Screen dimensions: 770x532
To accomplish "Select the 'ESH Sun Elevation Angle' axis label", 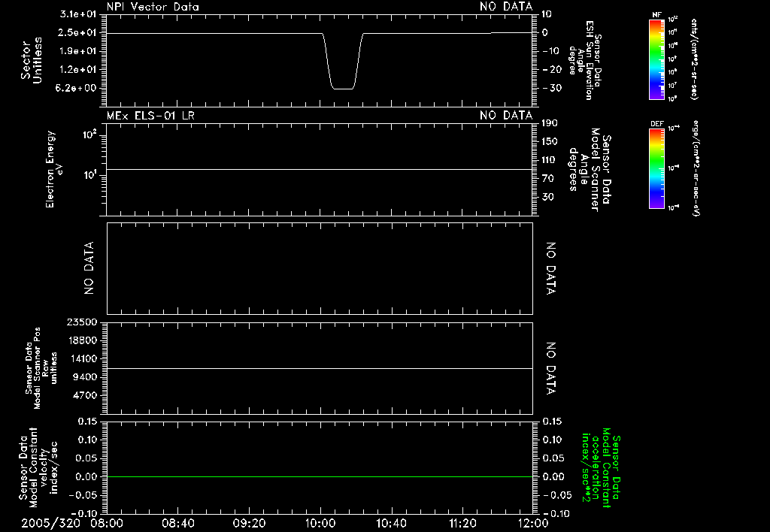I will 585,60.
